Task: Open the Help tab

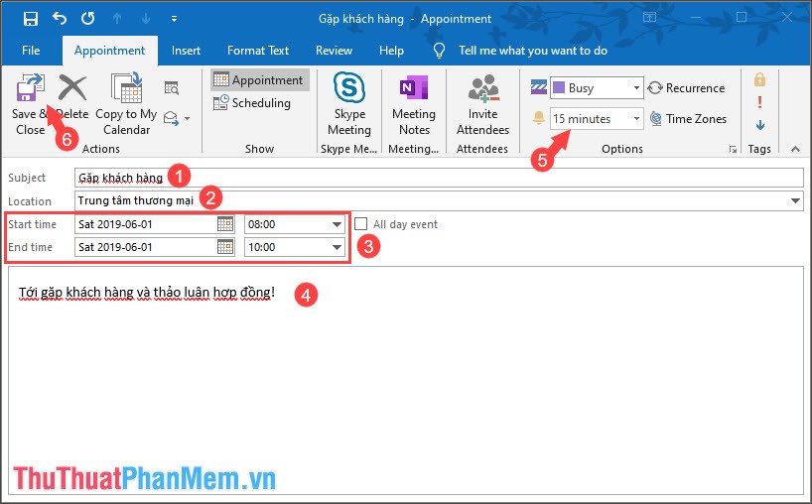Action: [x=391, y=51]
